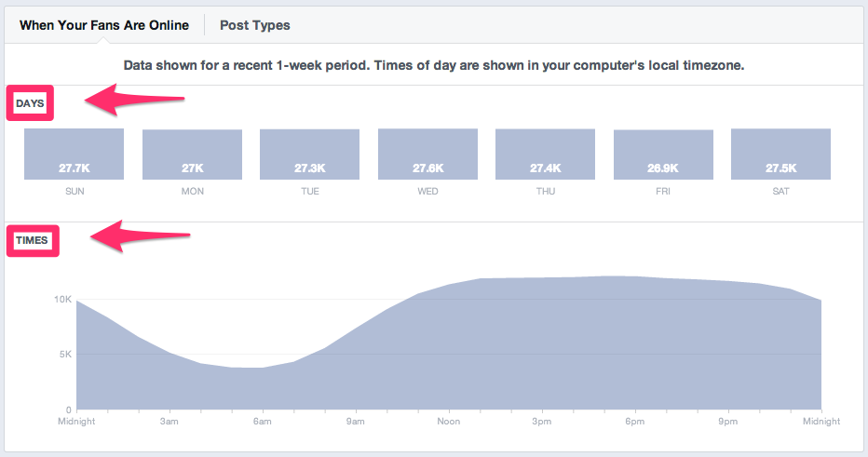The height and width of the screenshot is (457, 868).
Task: Click the 3pm mark on time axis
Action: coord(541,422)
